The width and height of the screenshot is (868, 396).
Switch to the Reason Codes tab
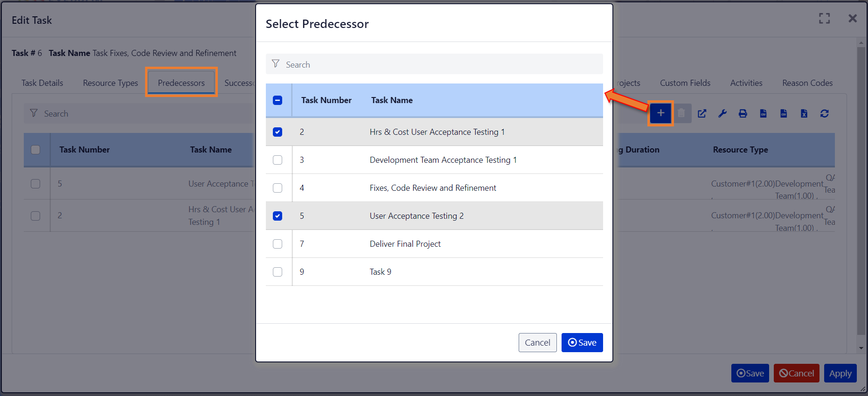(x=807, y=83)
